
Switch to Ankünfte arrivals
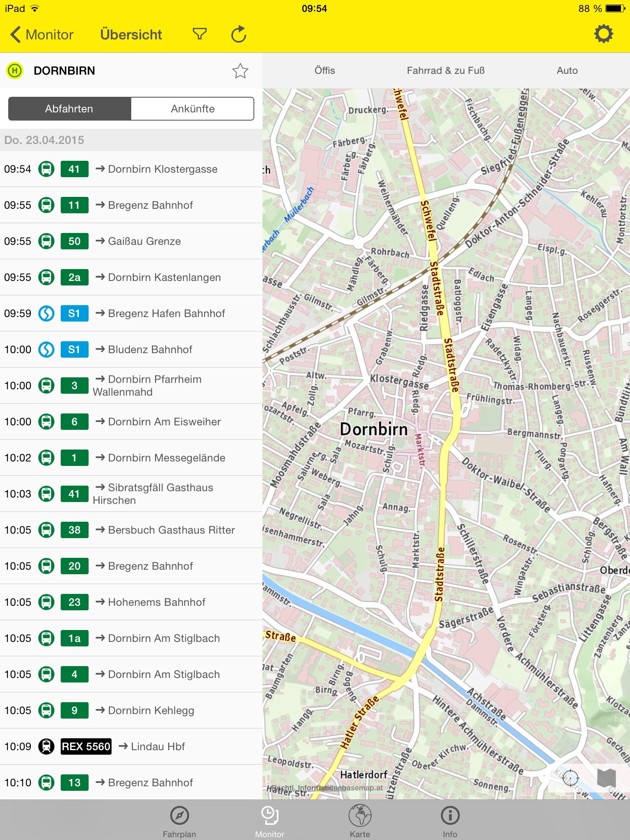(193, 109)
